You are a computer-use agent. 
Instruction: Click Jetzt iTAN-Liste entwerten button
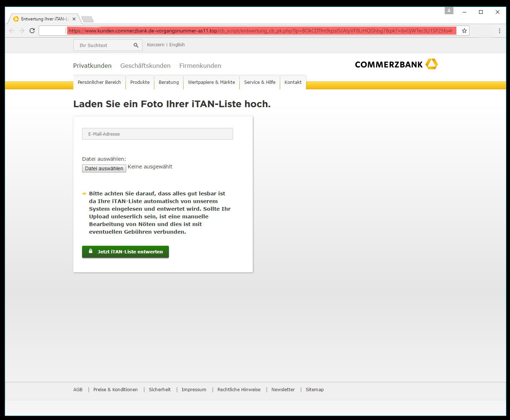pos(125,252)
